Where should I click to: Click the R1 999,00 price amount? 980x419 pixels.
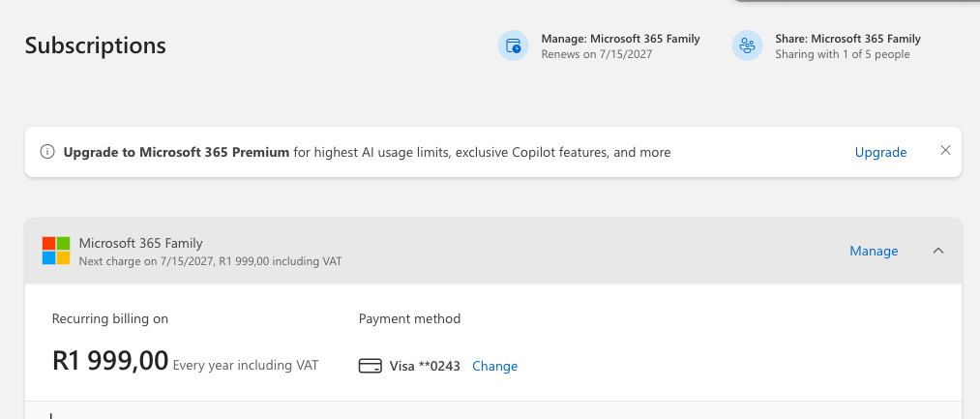pyautogui.click(x=110, y=361)
